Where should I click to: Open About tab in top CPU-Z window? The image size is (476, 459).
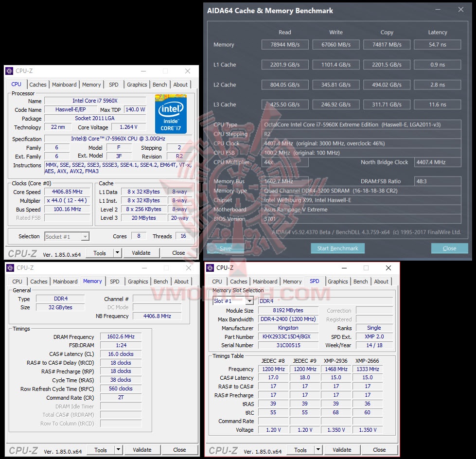click(180, 85)
